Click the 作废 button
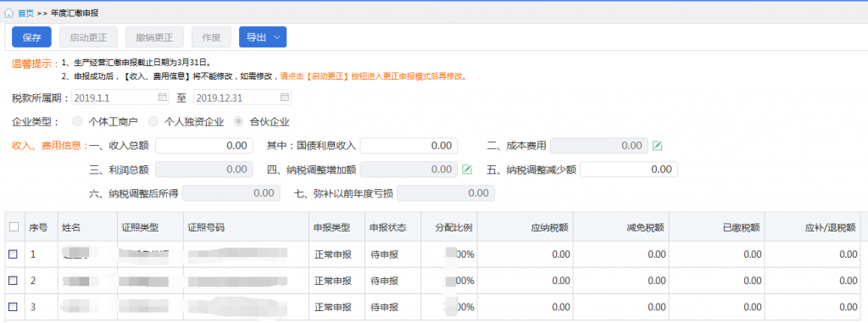This screenshot has height=323, width=868. coord(211,37)
